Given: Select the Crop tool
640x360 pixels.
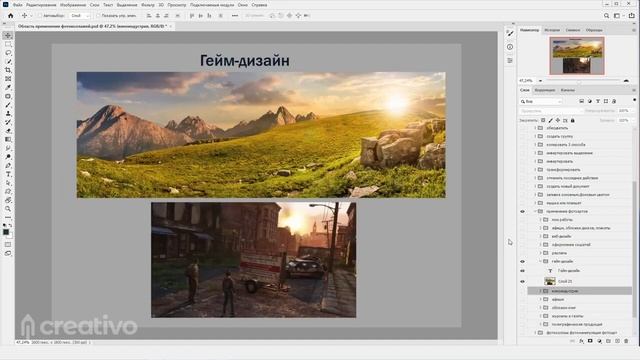Looking at the screenshot, I should click(x=8, y=70).
